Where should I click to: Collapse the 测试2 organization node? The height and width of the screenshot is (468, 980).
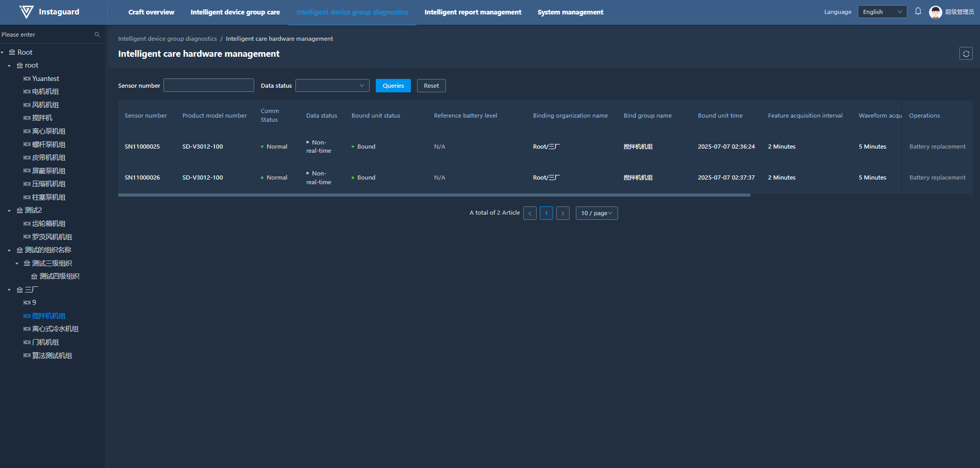coord(9,211)
